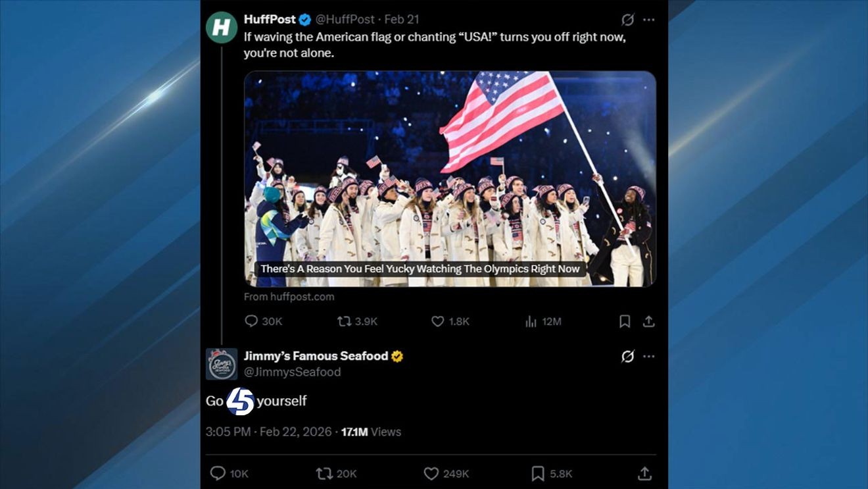
Task: Repost the HuffPost tweet
Action: [x=344, y=321]
